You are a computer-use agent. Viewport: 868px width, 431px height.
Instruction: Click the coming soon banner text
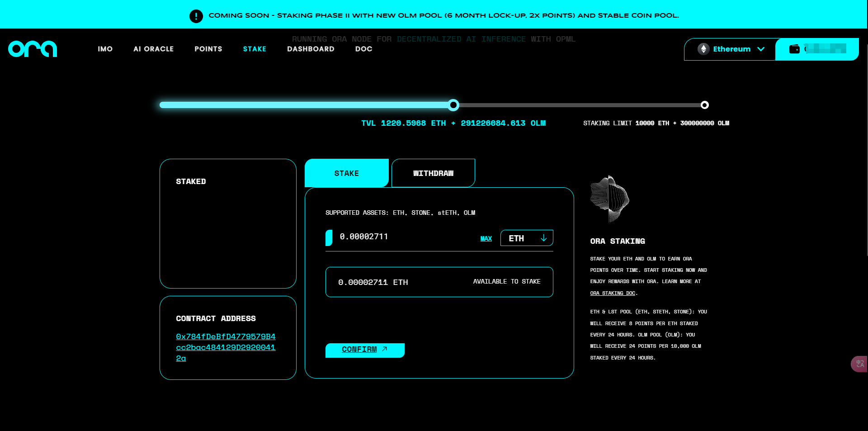coord(443,15)
